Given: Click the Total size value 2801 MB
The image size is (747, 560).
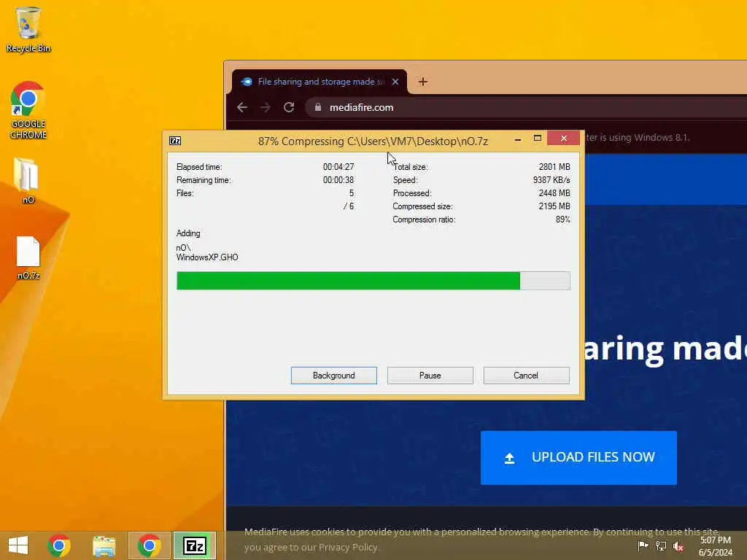Looking at the screenshot, I should coord(554,167).
